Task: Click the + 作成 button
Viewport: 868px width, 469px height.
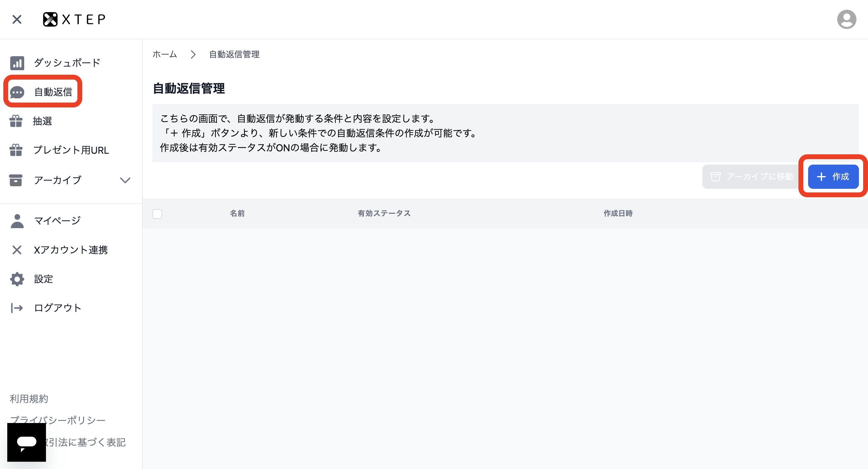Action: click(833, 177)
